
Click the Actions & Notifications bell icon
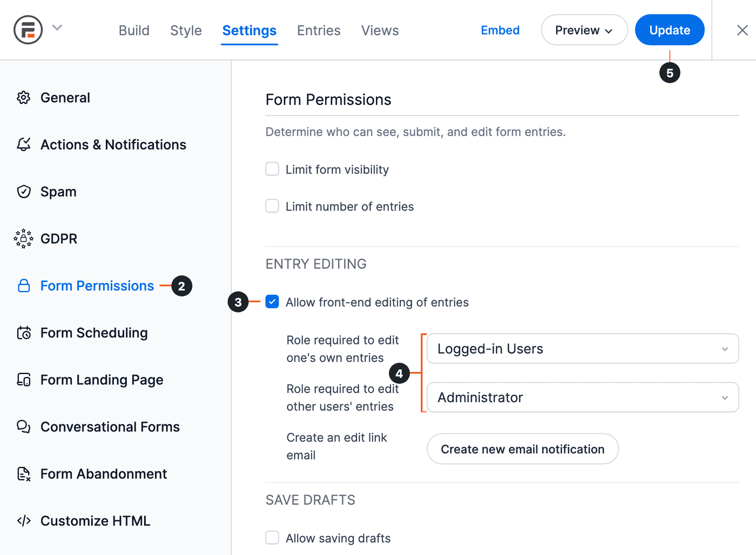pyautogui.click(x=24, y=145)
